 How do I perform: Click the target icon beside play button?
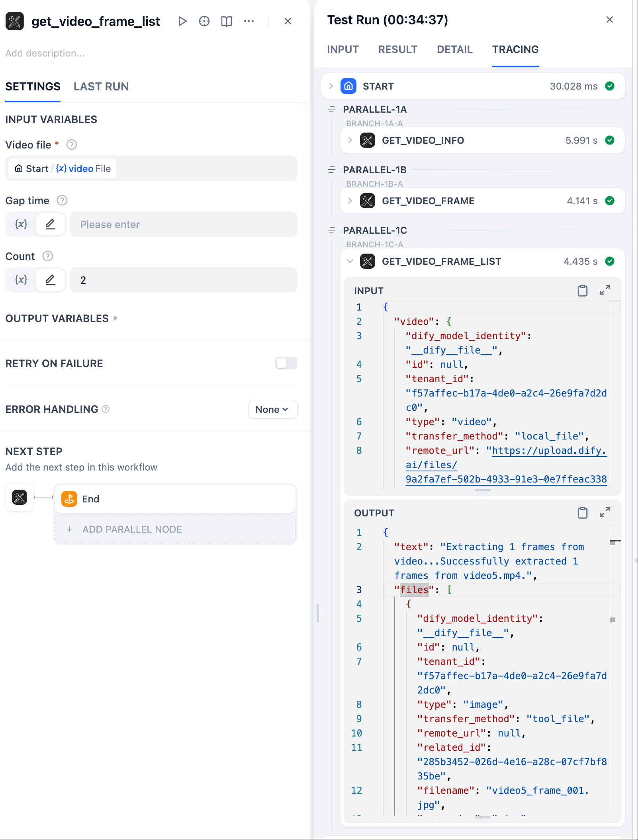coord(204,21)
